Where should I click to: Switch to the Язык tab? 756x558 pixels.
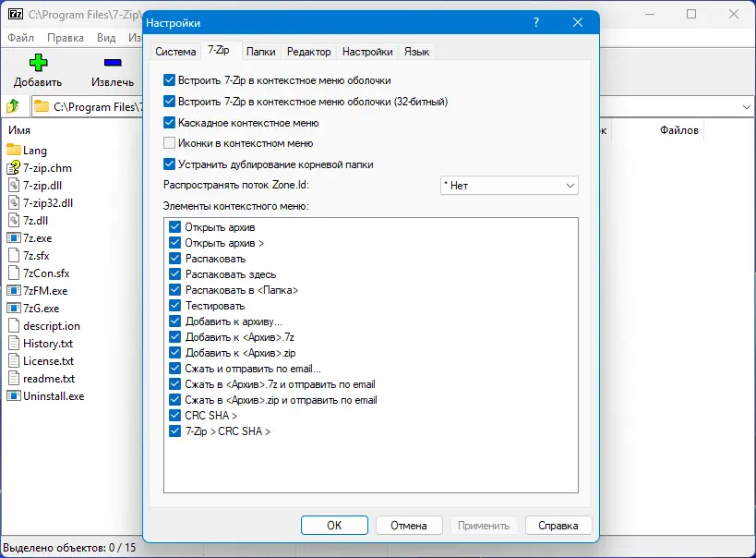416,52
